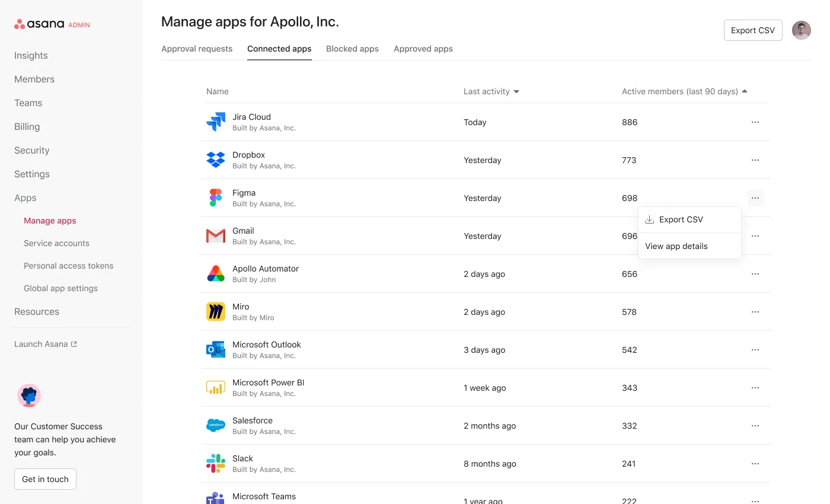
Task: Click the Customer Success headset illustration
Action: point(28,395)
